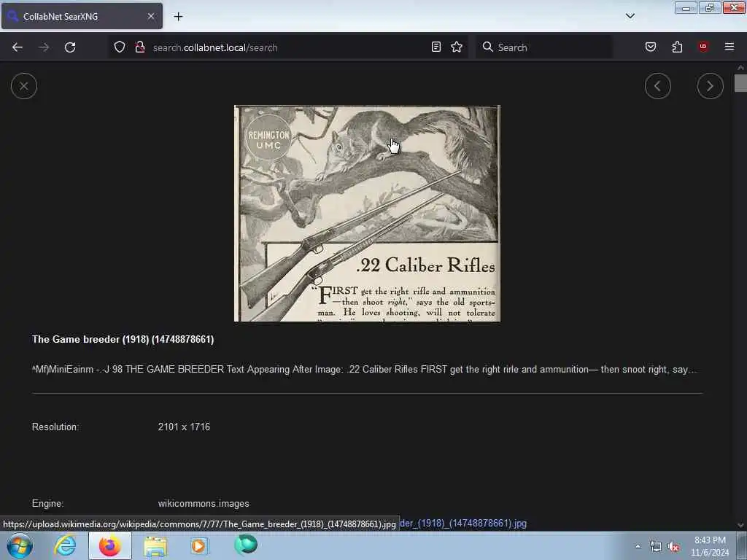Open the uBlock Origin extension
The width and height of the screenshot is (747, 560).
coord(703,47)
